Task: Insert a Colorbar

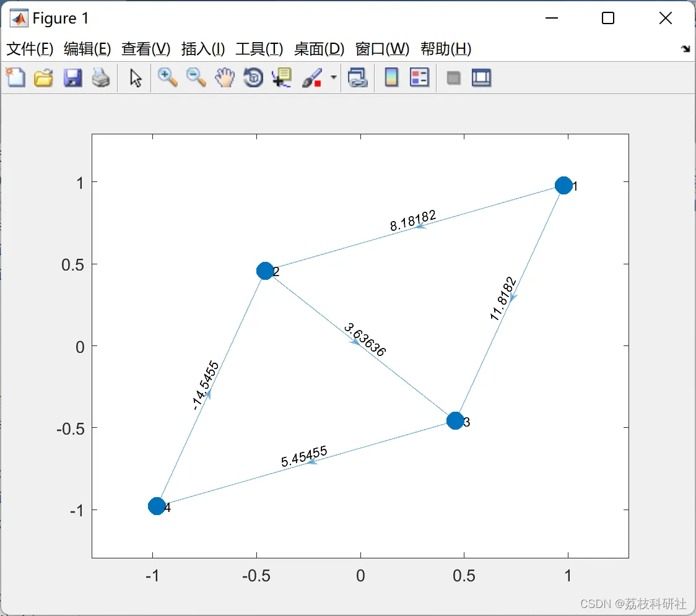Action: coord(391,77)
